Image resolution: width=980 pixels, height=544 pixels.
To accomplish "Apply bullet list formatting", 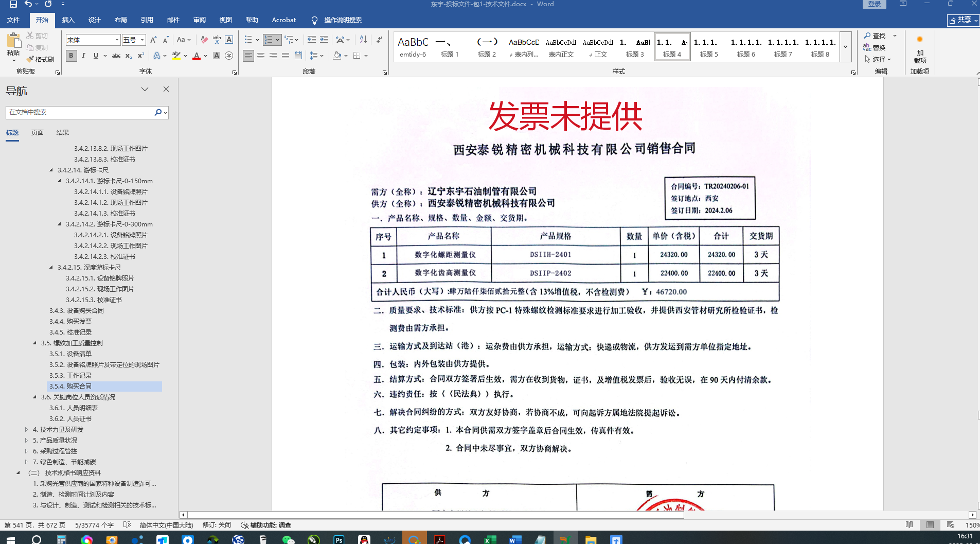I will (248, 40).
